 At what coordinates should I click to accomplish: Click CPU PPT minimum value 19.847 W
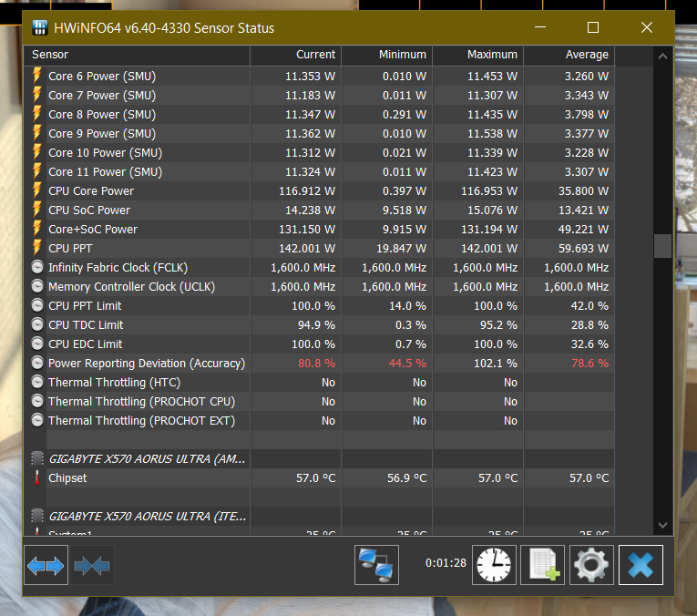402,248
